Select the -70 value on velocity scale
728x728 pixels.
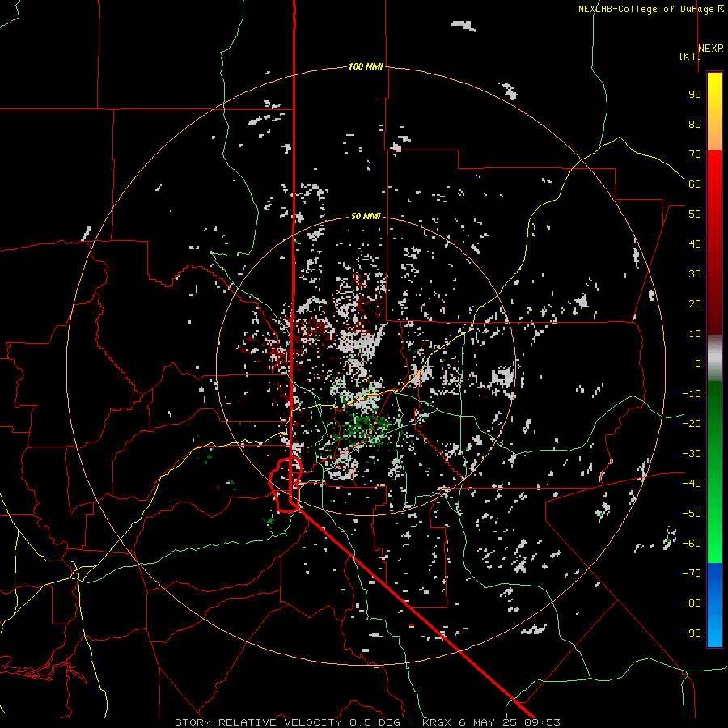coord(692,574)
